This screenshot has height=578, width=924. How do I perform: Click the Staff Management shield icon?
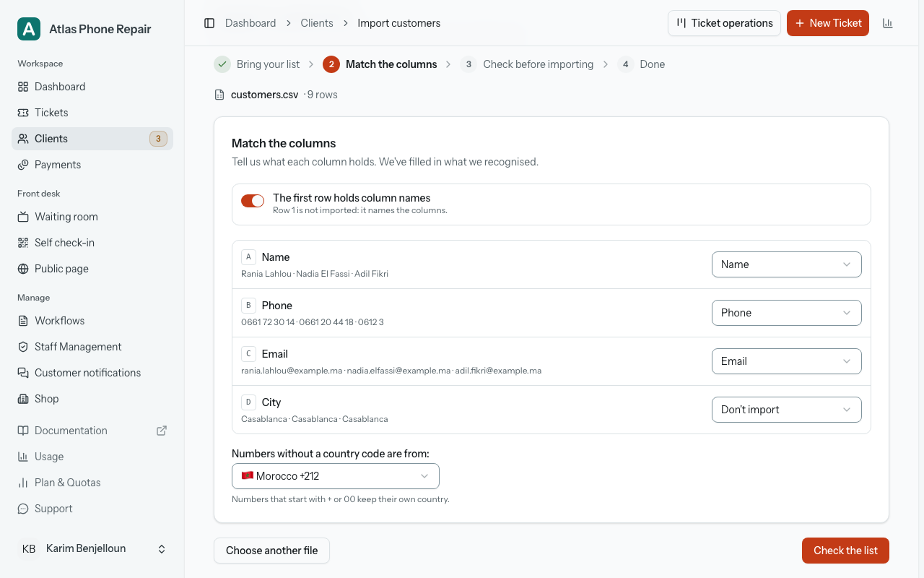[x=23, y=347]
